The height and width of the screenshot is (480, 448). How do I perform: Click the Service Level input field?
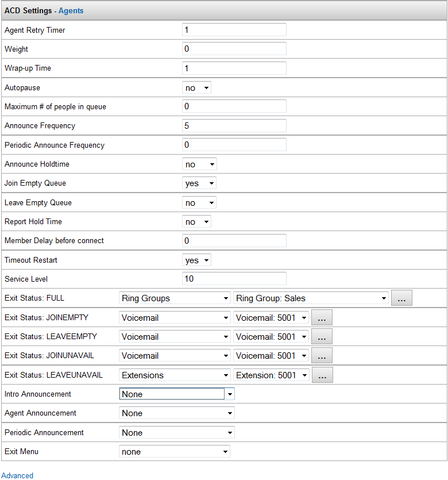click(234, 279)
